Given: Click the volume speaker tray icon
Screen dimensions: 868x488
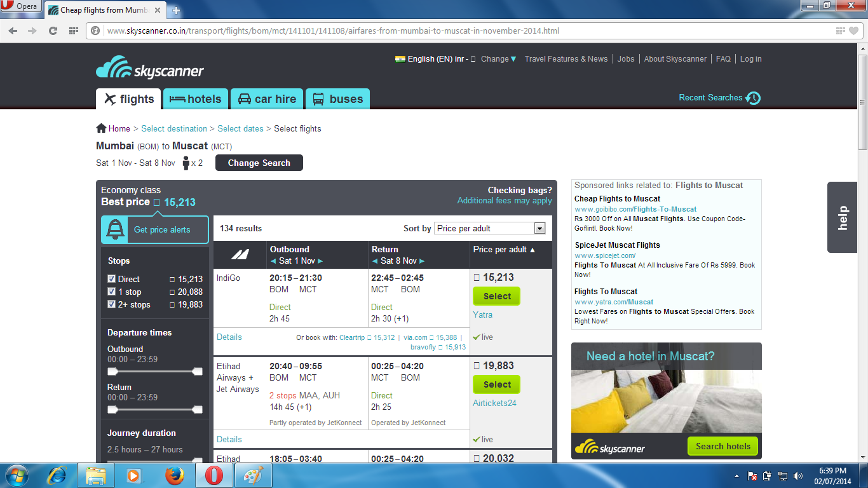Looking at the screenshot, I should [798, 476].
